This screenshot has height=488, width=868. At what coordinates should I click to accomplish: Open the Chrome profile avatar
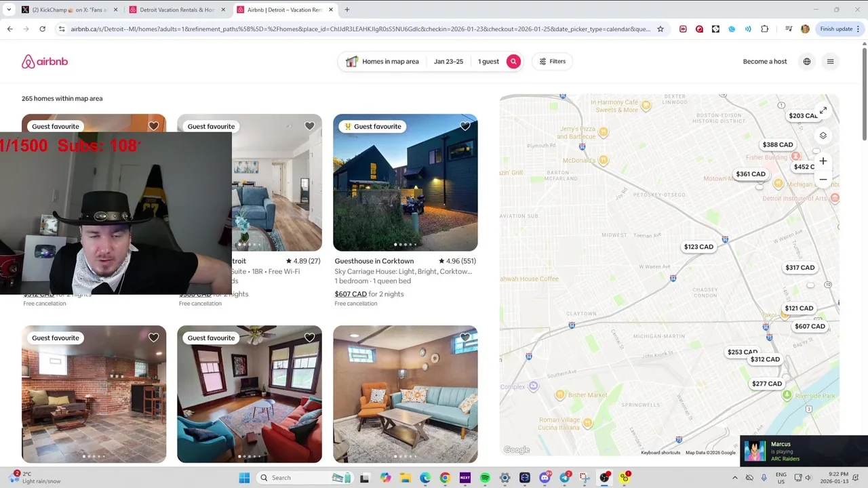tap(805, 29)
